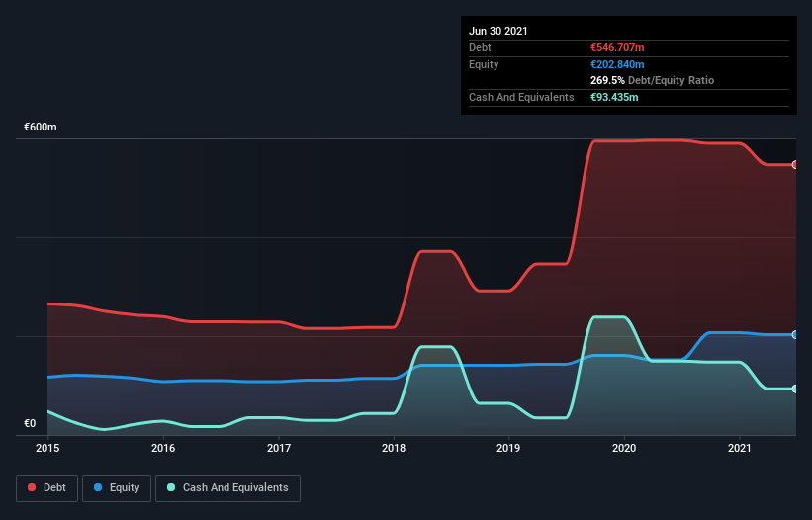Image resolution: width=812 pixels, height=520 pixels.
Task: Select the teal Cash endpoint marker
Action: pyautogui.click(x=795, y=389)
